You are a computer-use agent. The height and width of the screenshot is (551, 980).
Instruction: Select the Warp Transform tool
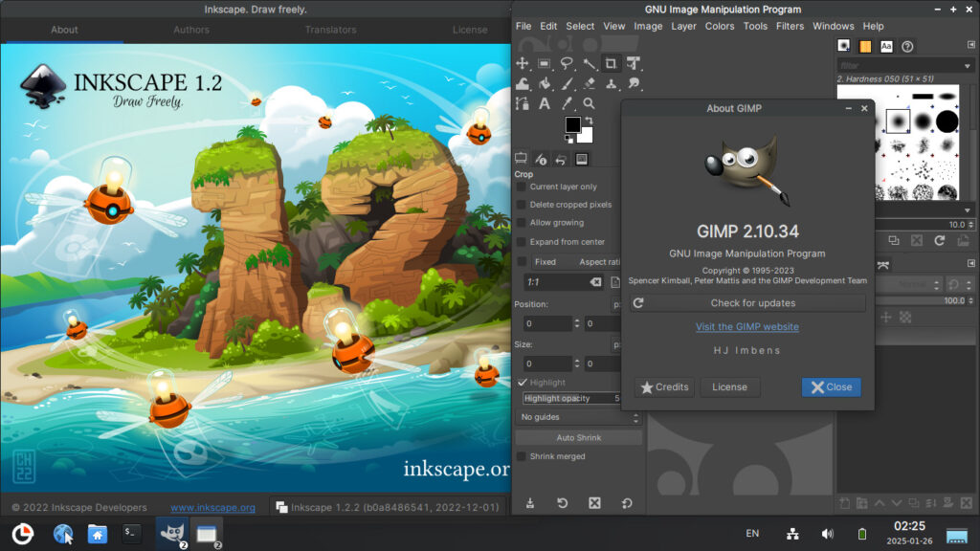(522, 83)
